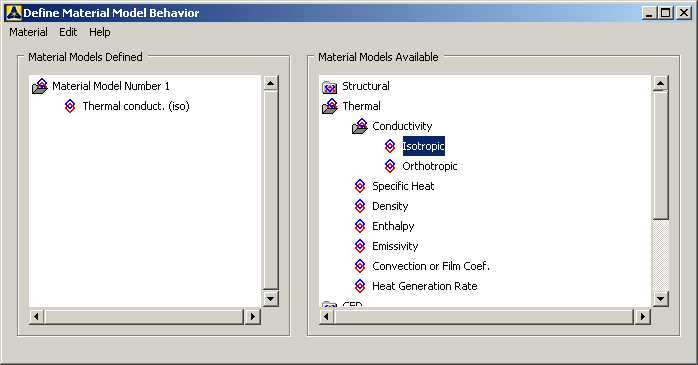Click the ANSYS logo icon in title bar
Image resolution: width=698 pixels, height=365 pixels.
13,12
